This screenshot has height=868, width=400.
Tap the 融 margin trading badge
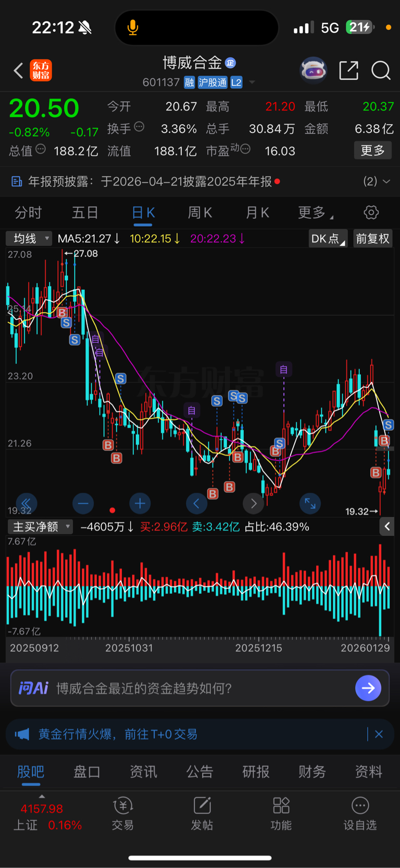click(x=190, y=82)
